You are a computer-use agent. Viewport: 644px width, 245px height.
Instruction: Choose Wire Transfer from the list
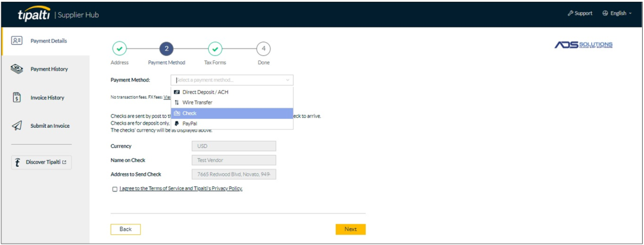[x=232, y=103]
